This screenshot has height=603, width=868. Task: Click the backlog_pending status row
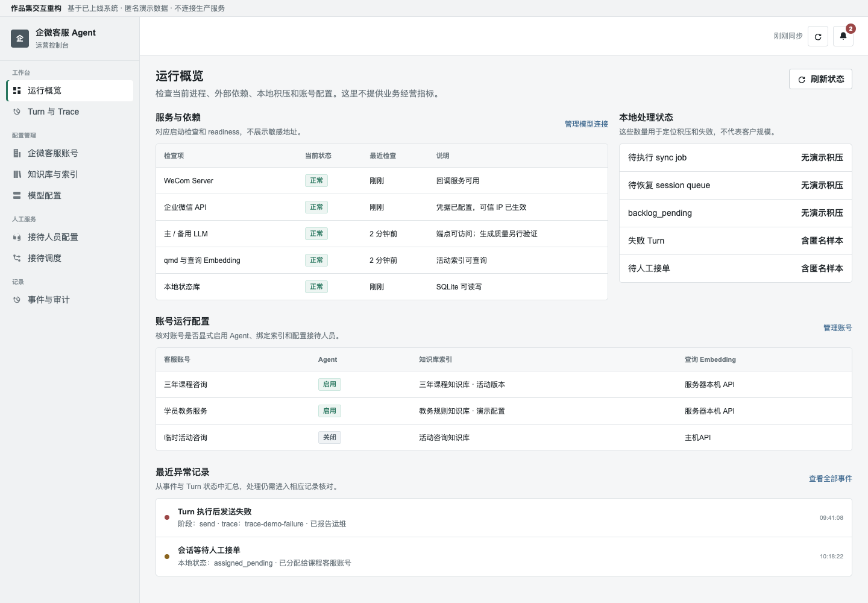(735, 213)
